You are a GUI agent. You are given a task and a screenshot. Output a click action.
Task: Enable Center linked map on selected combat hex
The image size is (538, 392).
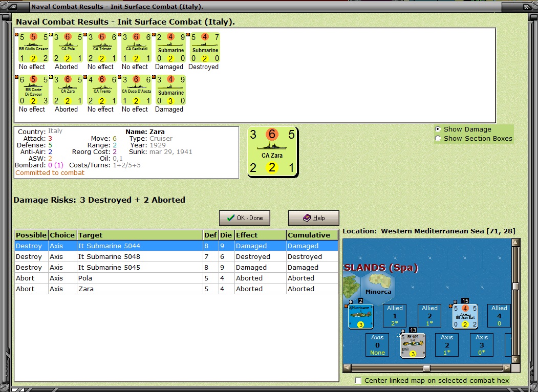click(x=358, y=380)
